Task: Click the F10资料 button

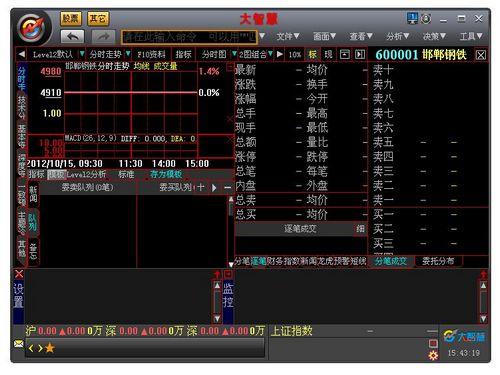Action: tap(151, 54)
